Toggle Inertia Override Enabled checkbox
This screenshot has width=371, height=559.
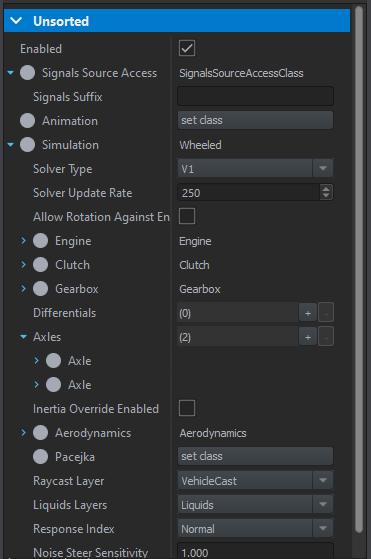pos(187,408)
